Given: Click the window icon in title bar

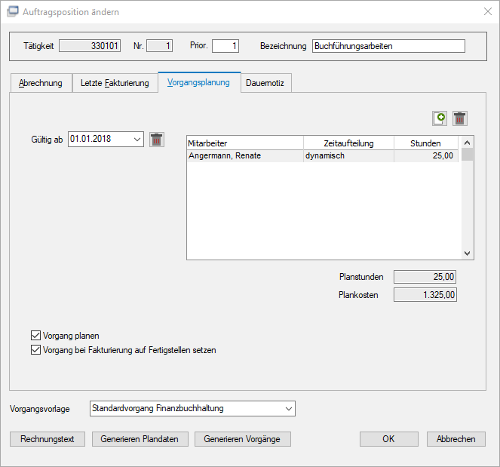Looking at the screenshot, I should [13, 11].
